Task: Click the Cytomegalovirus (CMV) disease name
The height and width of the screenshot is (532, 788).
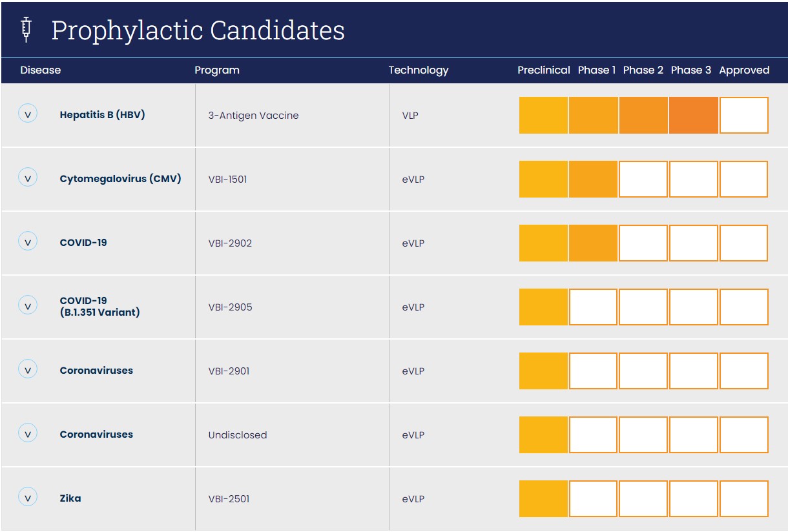Action: point(120,179)
